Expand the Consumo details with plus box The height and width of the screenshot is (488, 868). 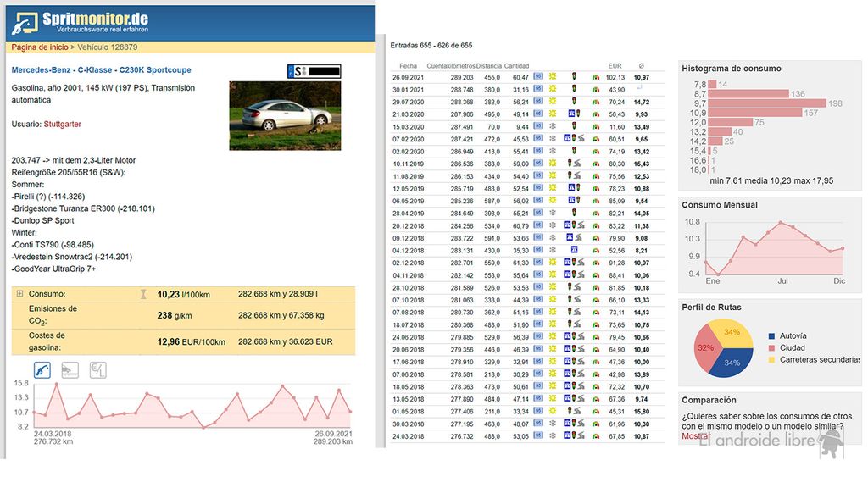click(x=20, y=294)
